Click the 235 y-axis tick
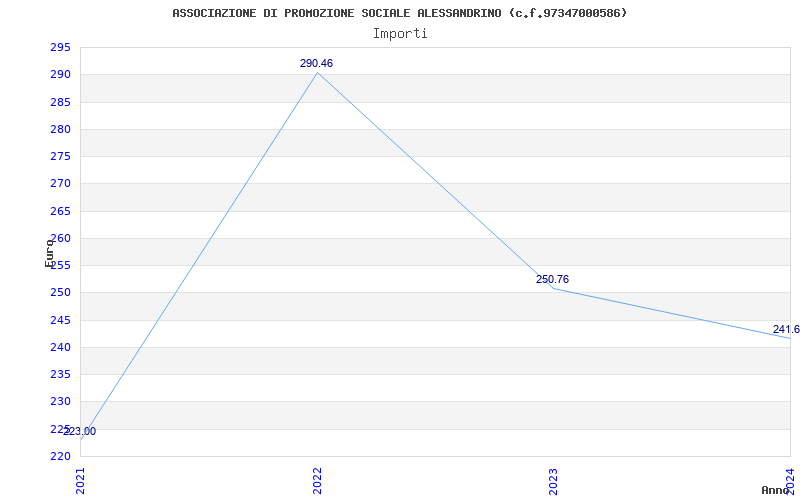800x500 pixels. (60, 374)
